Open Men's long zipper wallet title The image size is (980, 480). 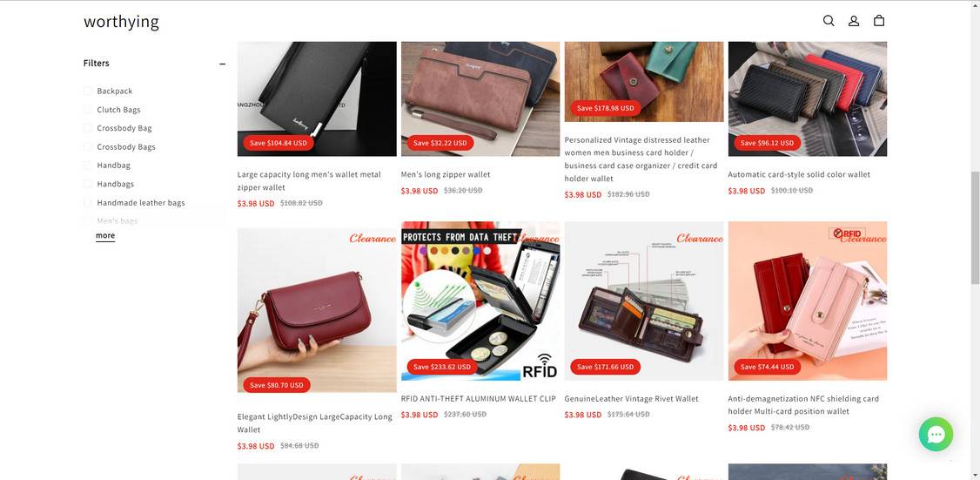point(446,174)
